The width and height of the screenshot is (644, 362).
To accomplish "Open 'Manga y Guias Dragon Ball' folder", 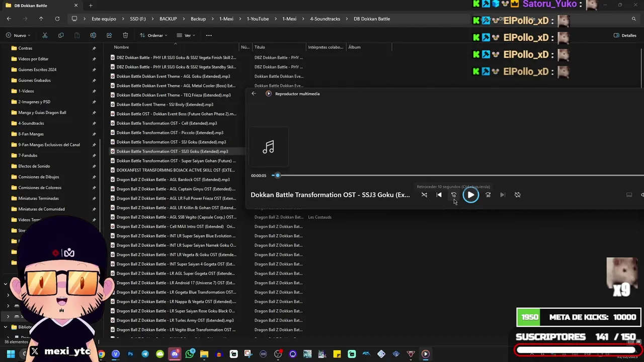I will pyautogui.click(x=42, y=113).
